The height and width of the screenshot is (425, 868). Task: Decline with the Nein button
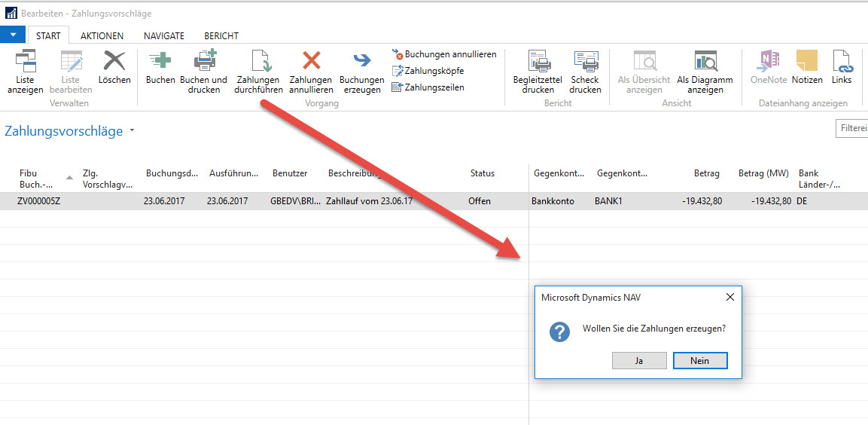[x=699, y=360]
